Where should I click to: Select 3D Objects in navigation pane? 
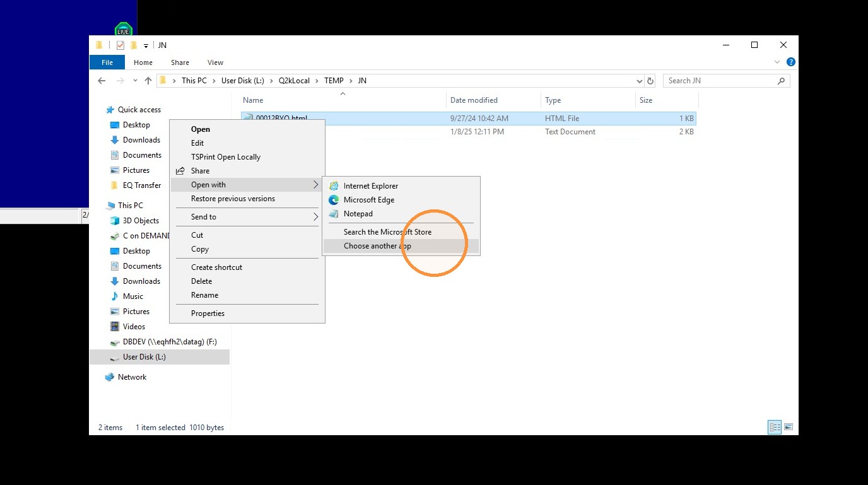[x=141, y=221]
